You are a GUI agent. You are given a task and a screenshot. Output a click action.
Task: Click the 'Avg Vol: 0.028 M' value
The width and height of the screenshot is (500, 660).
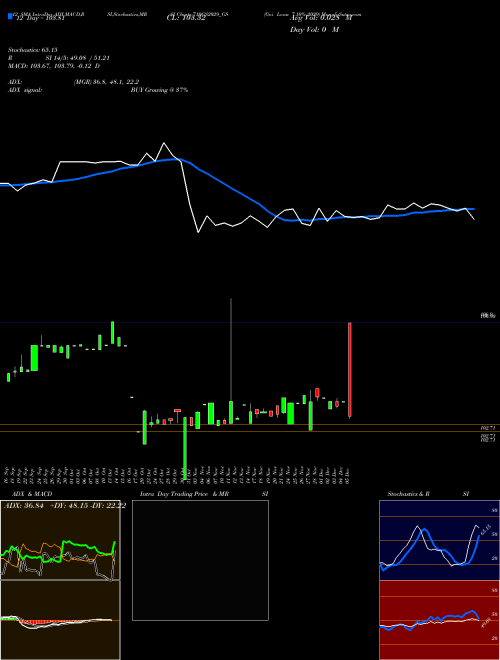(x=321, y=18)
